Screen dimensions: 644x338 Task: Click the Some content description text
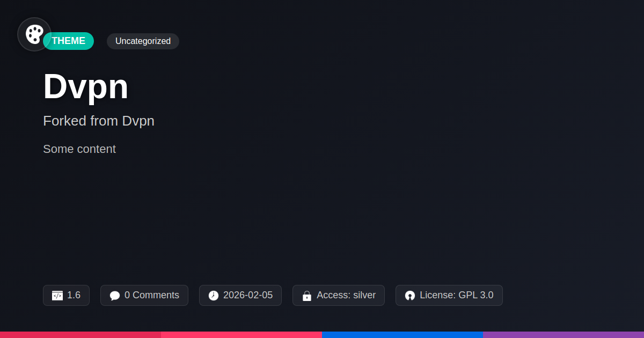pyautogui.click(x=79, y=149)
